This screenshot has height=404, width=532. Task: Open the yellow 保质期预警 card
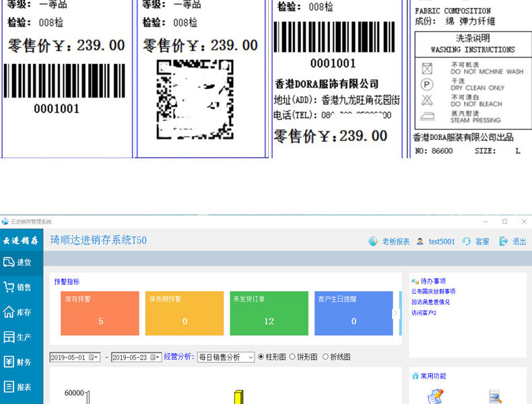[185, 313]
